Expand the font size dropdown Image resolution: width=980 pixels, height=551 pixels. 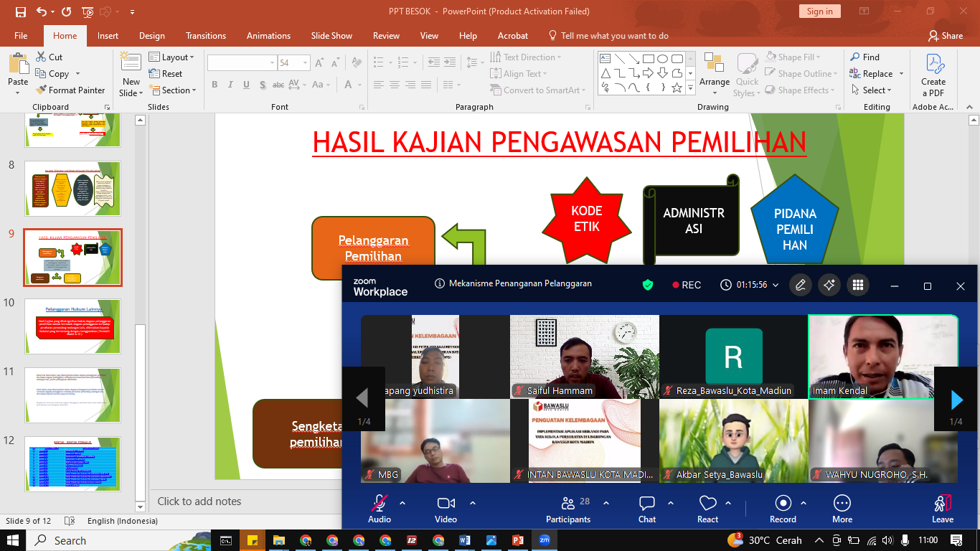click(305, 63)
